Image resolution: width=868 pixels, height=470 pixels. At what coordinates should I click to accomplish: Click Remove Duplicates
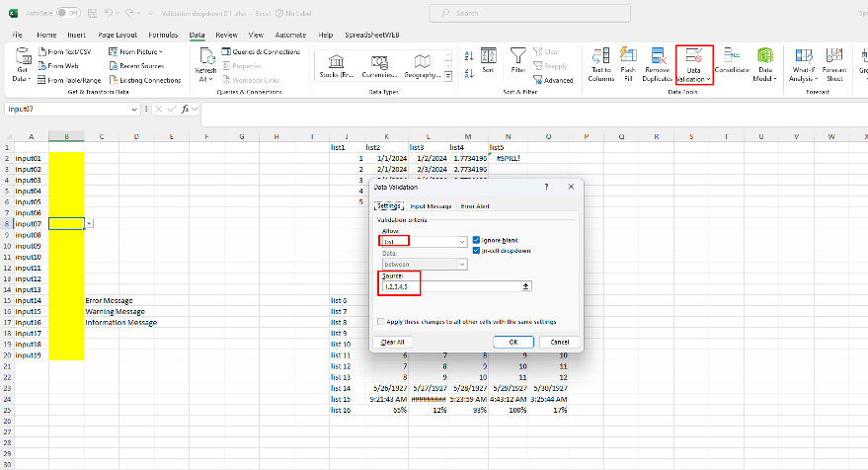657,64
